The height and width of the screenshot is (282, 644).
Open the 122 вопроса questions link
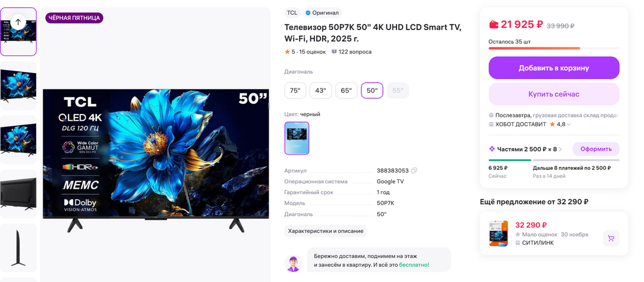pyautogui.click(x=352, y=52)
